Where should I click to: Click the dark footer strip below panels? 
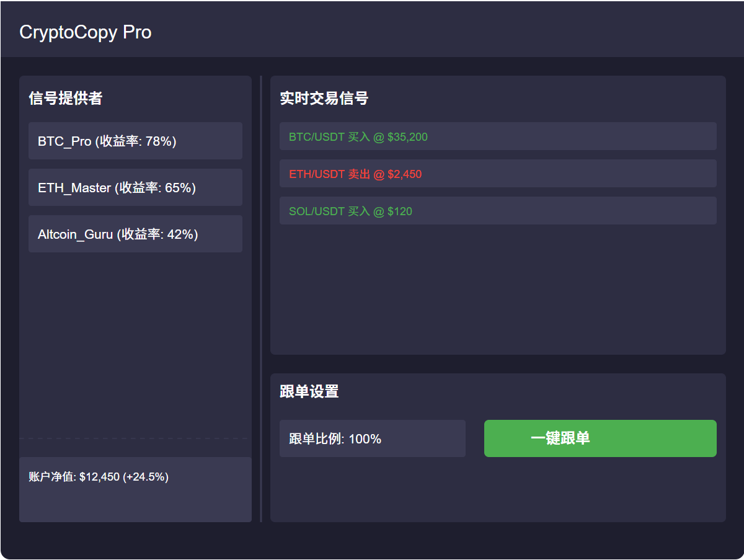372,541
